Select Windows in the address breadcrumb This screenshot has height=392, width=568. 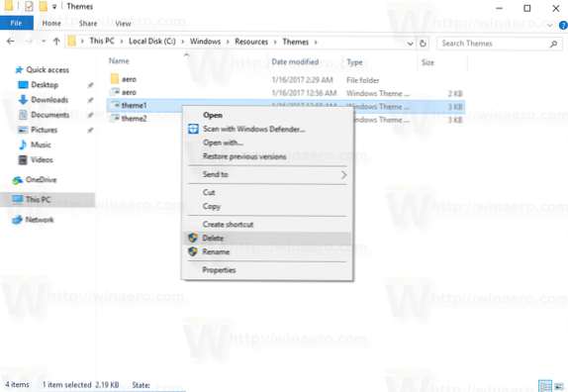(205, 42)
